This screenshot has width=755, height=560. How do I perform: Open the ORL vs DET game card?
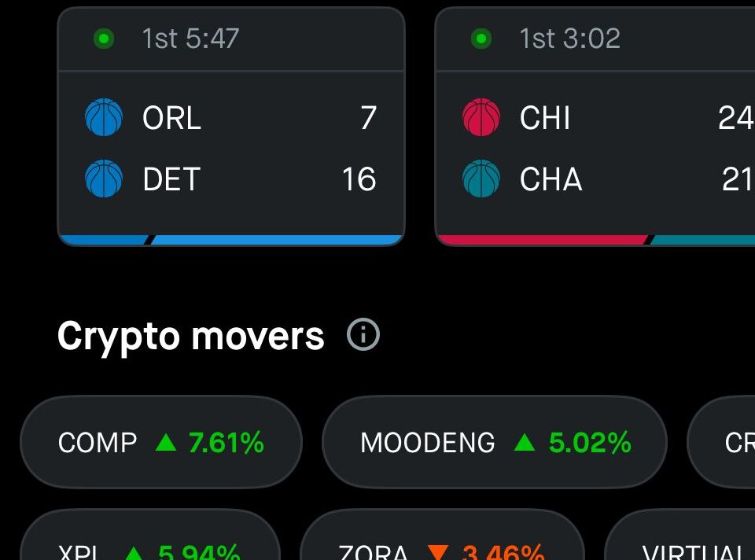point(230,126)
